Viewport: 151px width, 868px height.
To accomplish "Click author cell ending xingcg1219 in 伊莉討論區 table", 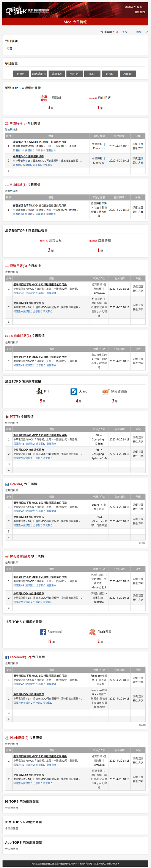I will click(x=99, y=581).
